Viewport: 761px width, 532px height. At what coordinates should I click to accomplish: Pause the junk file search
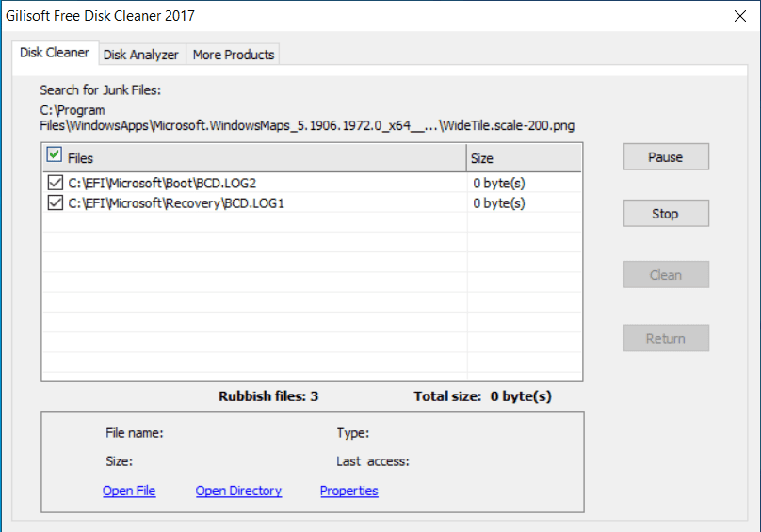pyautogui.click(x=666, y=157)
